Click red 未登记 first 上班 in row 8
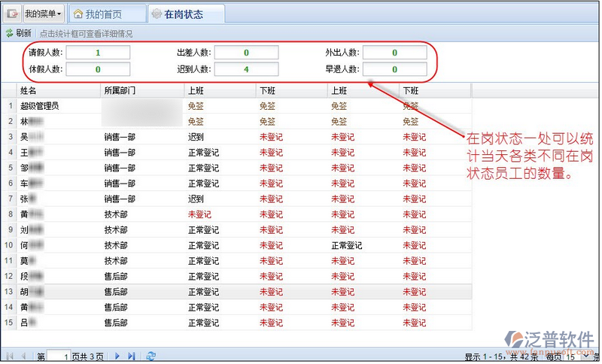The image size is (602, 364). click(199, 214)
